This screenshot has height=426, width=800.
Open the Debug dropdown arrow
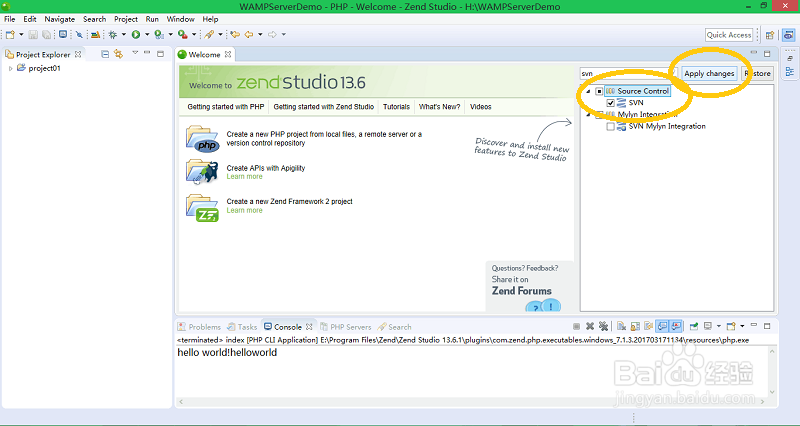pos(123,35)
